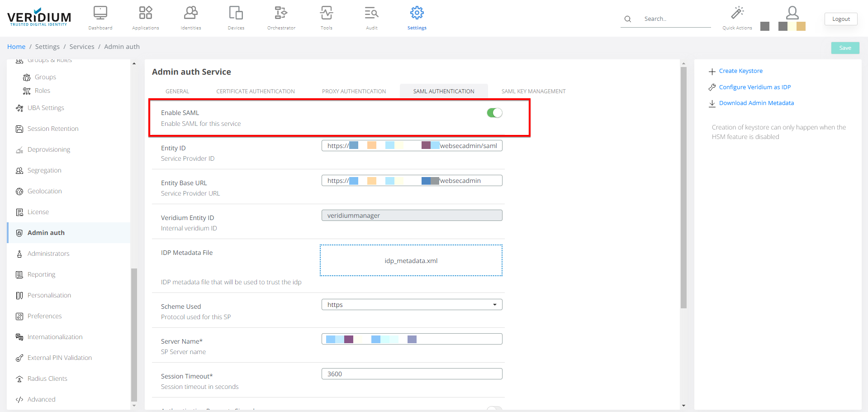Toggle Authentication Requests Signed at page bottom
Image resolution: width=868 pixels, height=412 pixels.
click(494, 408)
